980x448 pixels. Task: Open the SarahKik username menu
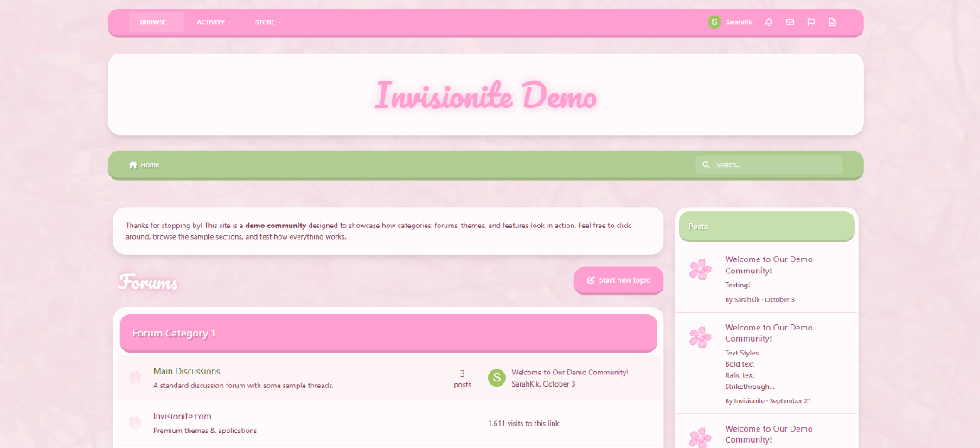click(x=738, y=22)
